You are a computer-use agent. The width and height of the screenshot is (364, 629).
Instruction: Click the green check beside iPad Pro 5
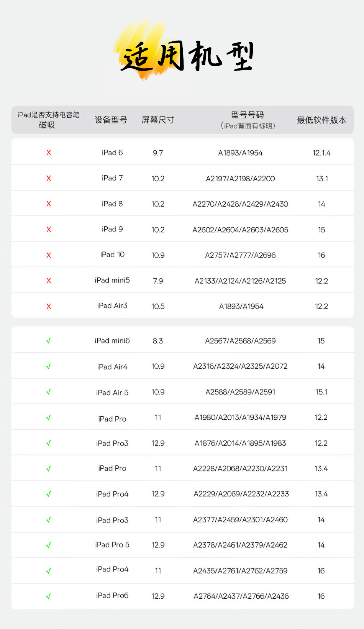49,545
